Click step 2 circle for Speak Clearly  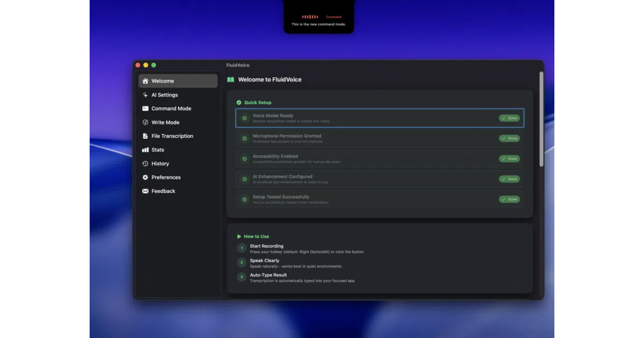point(242,263)
